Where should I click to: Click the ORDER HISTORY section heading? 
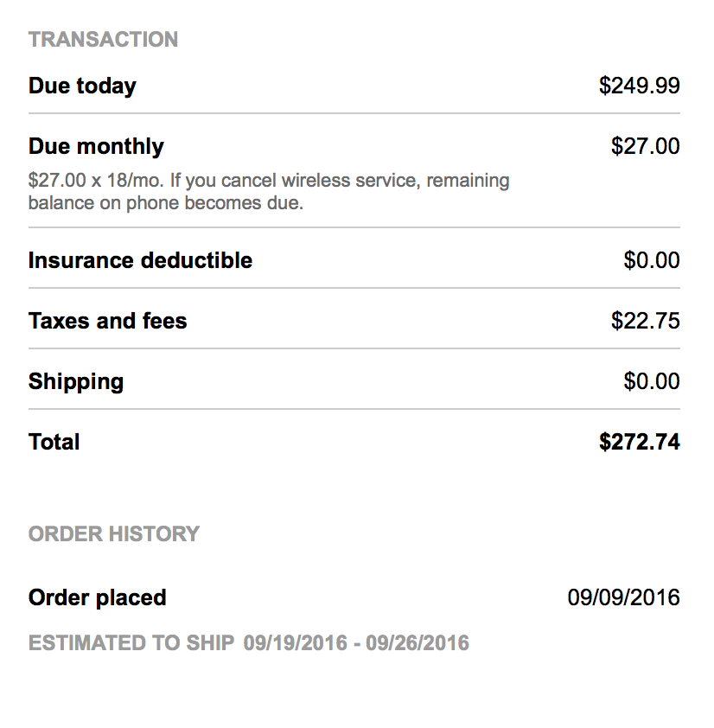click(114, 533)
